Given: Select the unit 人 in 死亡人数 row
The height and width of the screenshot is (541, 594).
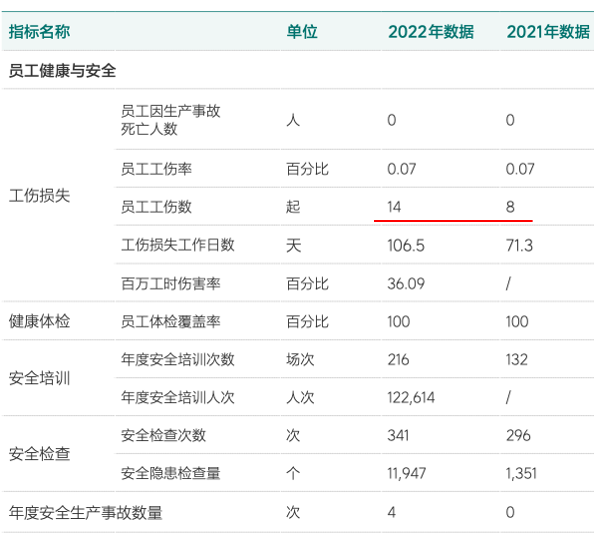Looking at the screenshot, I should 293,120.
